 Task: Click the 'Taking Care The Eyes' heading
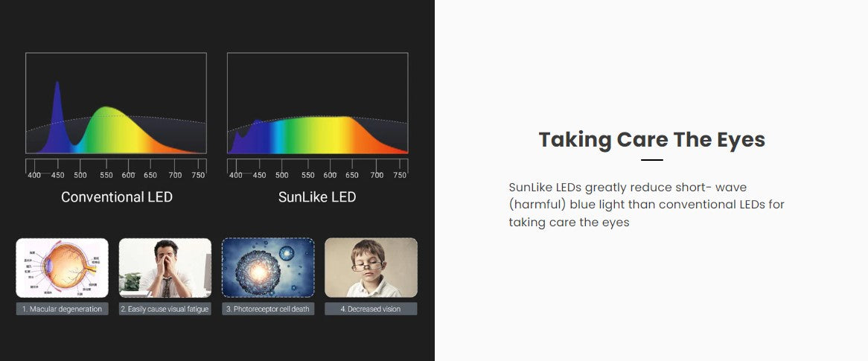click(651, 139)
